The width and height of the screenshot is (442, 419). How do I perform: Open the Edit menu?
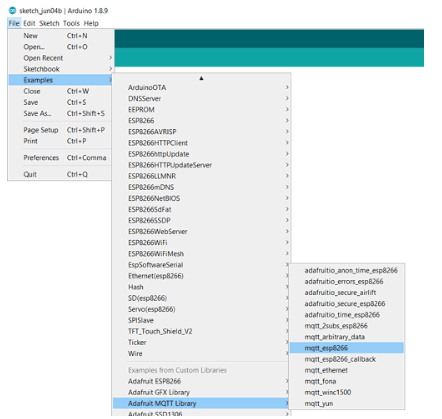29,23
